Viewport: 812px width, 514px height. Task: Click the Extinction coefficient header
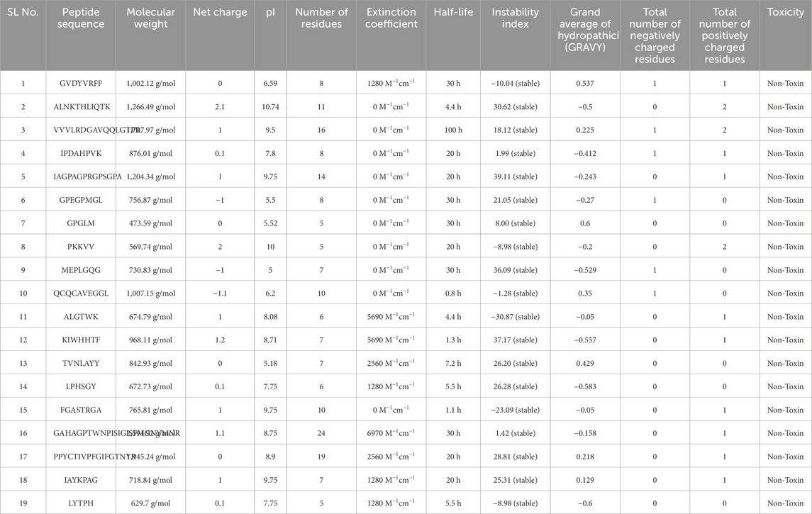tap(391, 18)
